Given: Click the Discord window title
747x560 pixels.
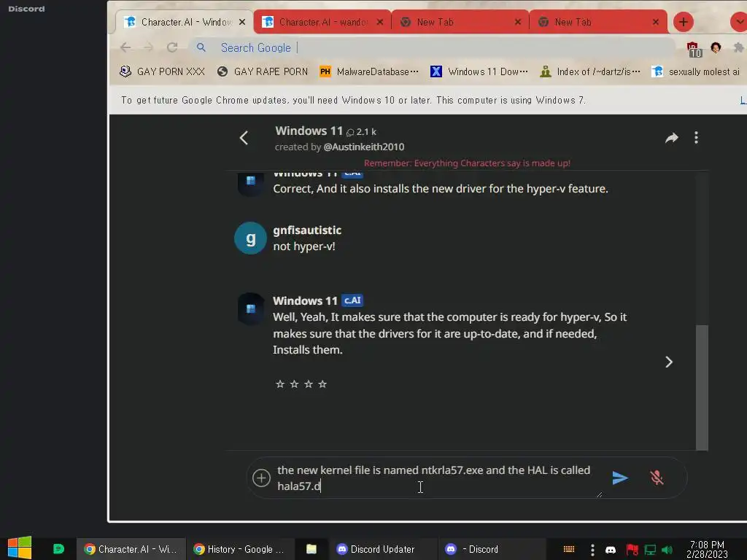Looking at the screenshot, I should pos(27,9).
